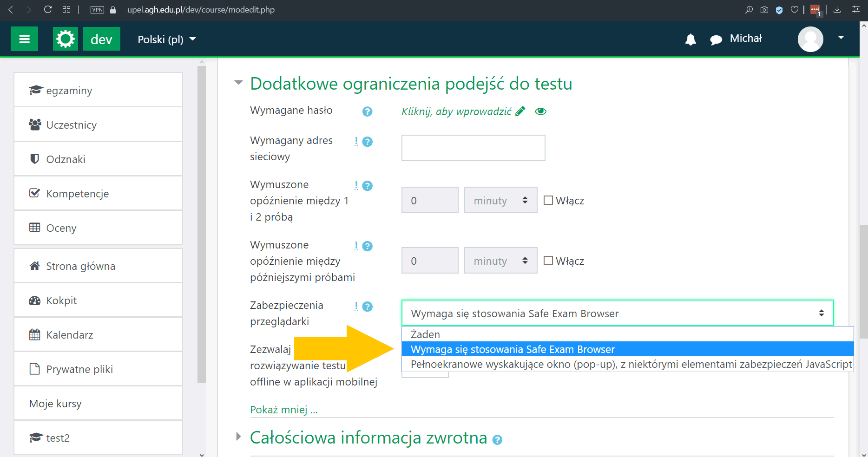Select the Żaden option in the dropdown list
The height and width of the screenshot is (457, 868).
424,334
